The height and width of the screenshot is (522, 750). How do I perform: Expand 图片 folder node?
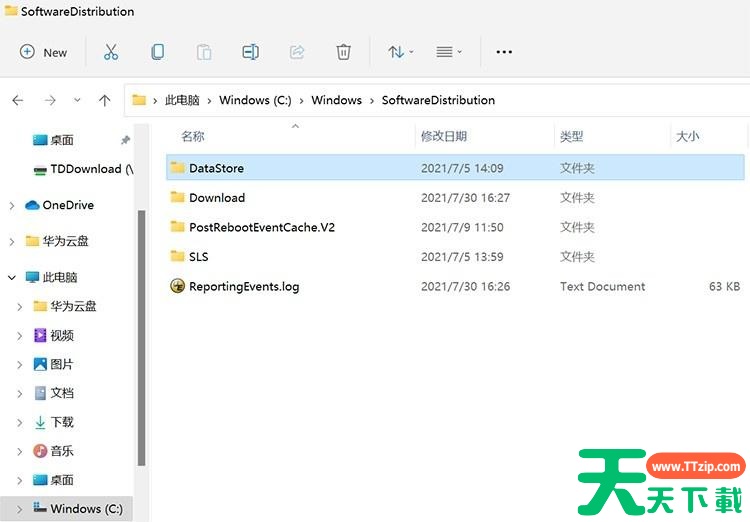pyautogui.click(x=20, y=365)
